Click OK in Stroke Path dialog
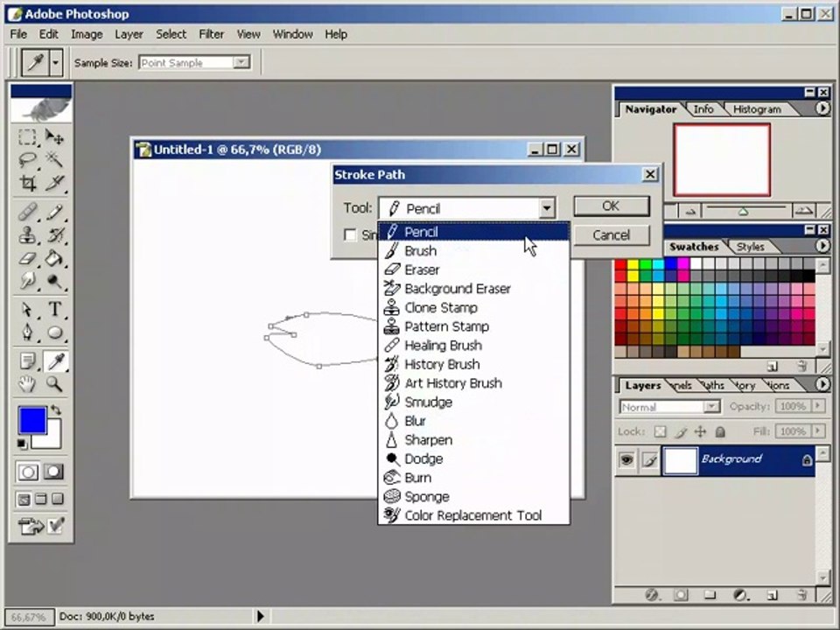The image size is (840, 630). [x=612, y=206]
